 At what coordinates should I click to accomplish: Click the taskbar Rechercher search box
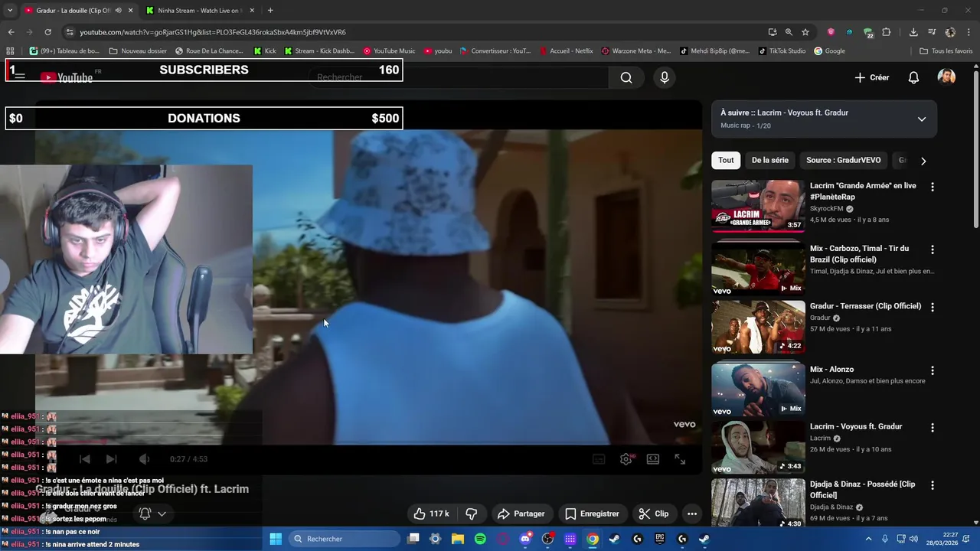point(345,539)
